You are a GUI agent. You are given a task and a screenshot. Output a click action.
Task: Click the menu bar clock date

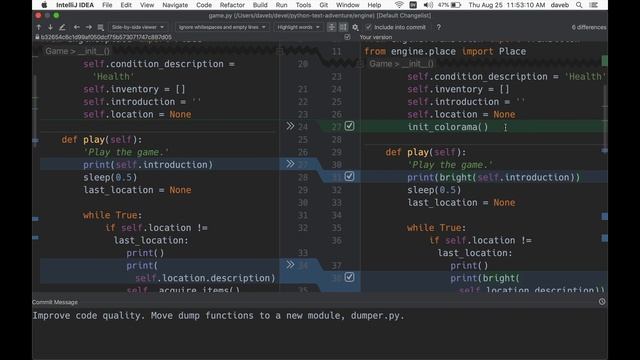tap(507, 5)
